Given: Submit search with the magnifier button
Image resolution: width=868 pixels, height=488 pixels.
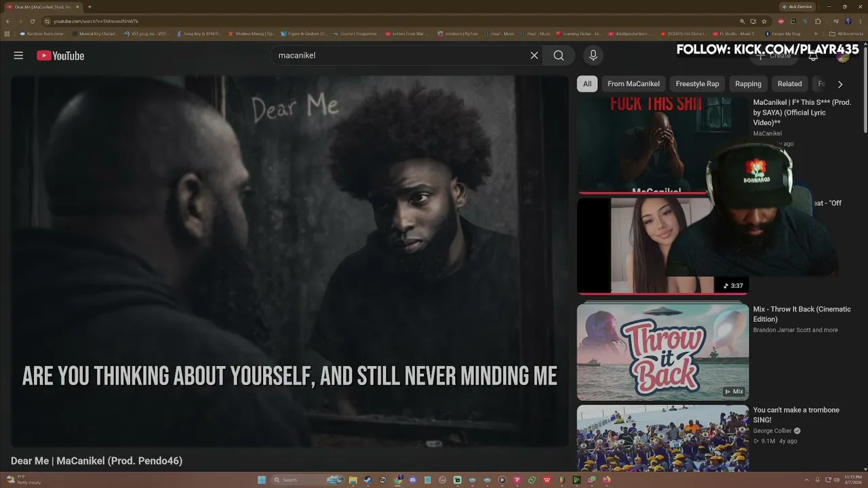Looking at the screenshot, I should point(559,56).
